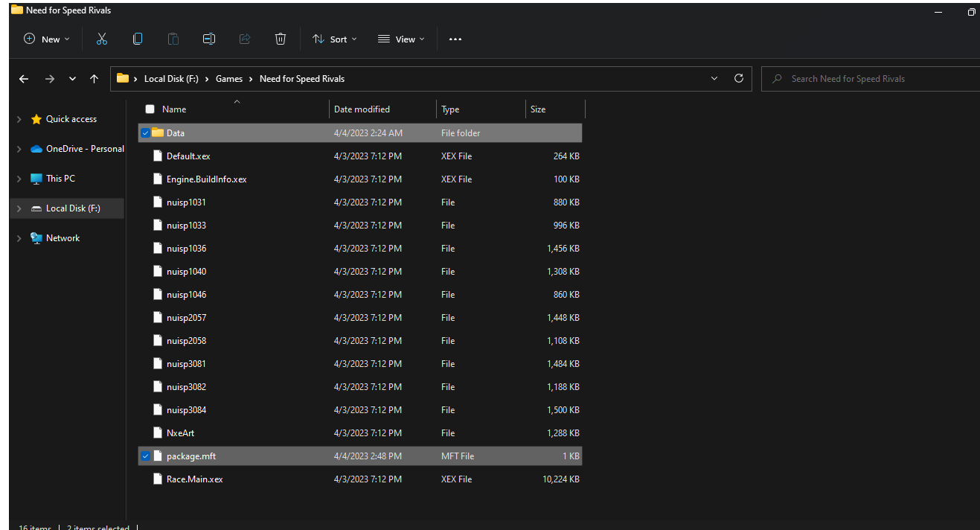Expand the OneDrive - Personal tree node
Image resolution: width=980 pixels, height=530 pixels.
(19, 149)
